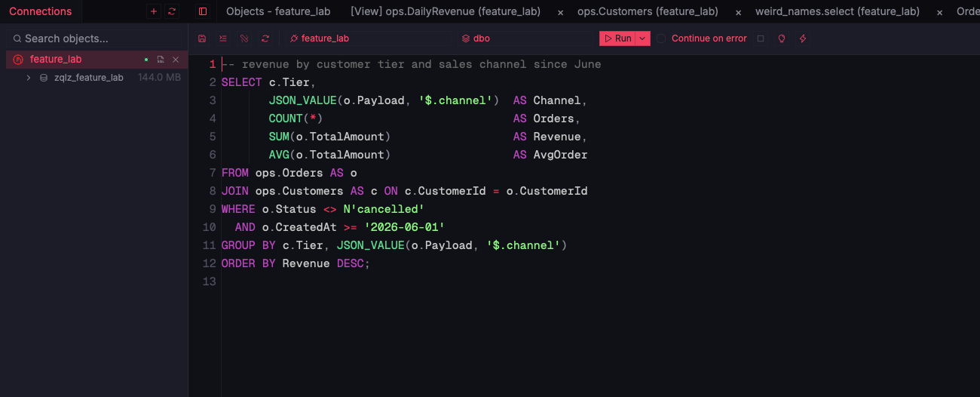Format SQL using the indent icon
This screenshot has width=980, height=397.
tap(223, 38)
